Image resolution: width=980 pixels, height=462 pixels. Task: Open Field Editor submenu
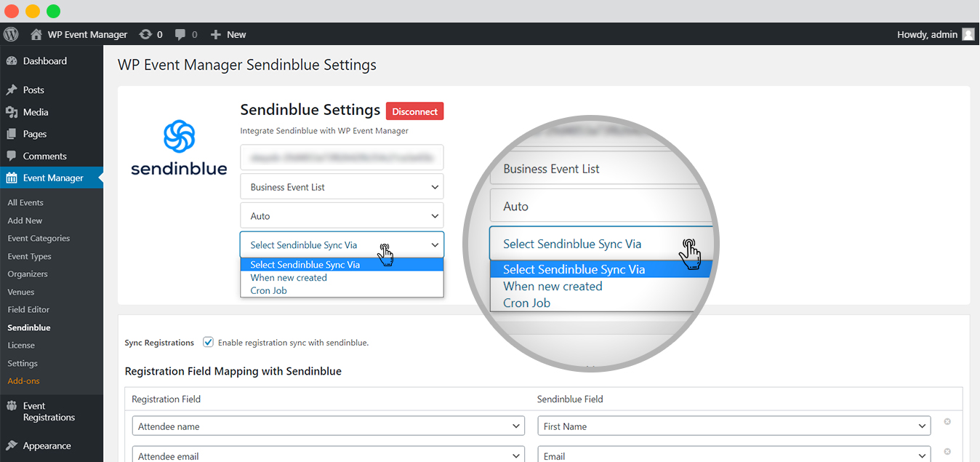[x=28, y=310]
